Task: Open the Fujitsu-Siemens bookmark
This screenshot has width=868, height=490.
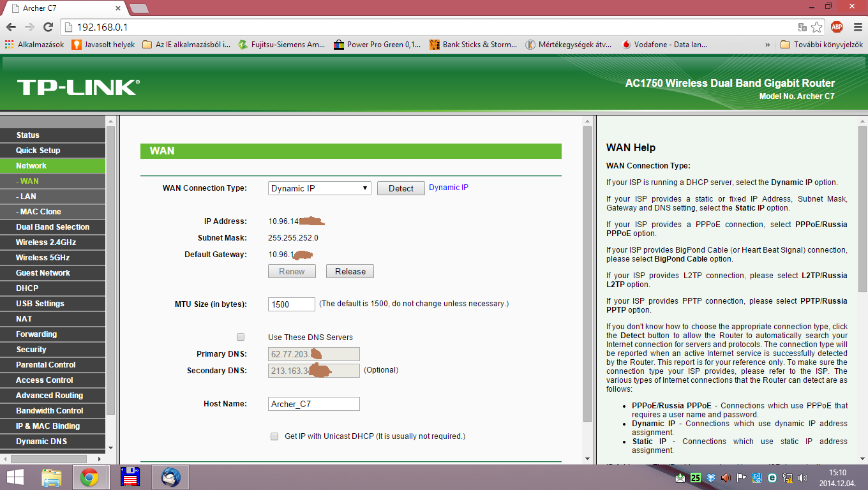Action: [281, 45]
